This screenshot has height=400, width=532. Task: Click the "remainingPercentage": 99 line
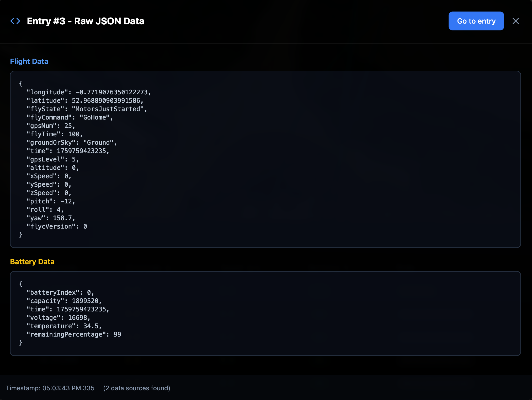coord(74,334)
